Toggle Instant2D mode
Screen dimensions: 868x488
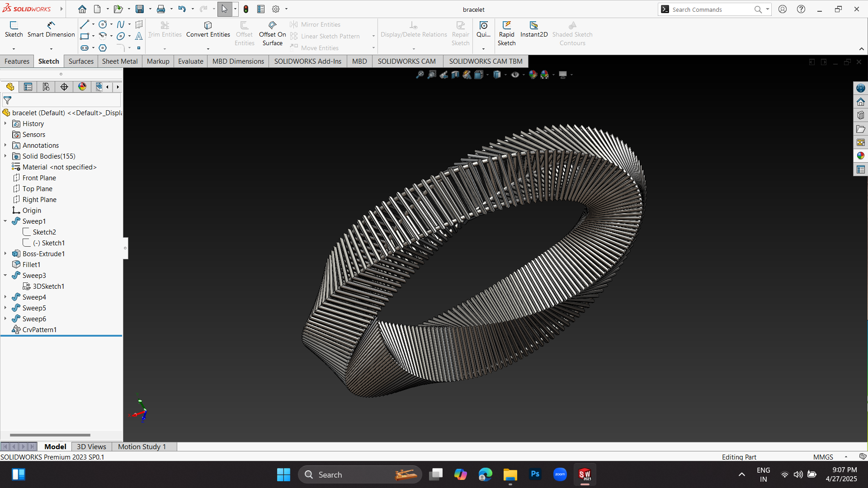pyautogui.click(x=534, y=29)
